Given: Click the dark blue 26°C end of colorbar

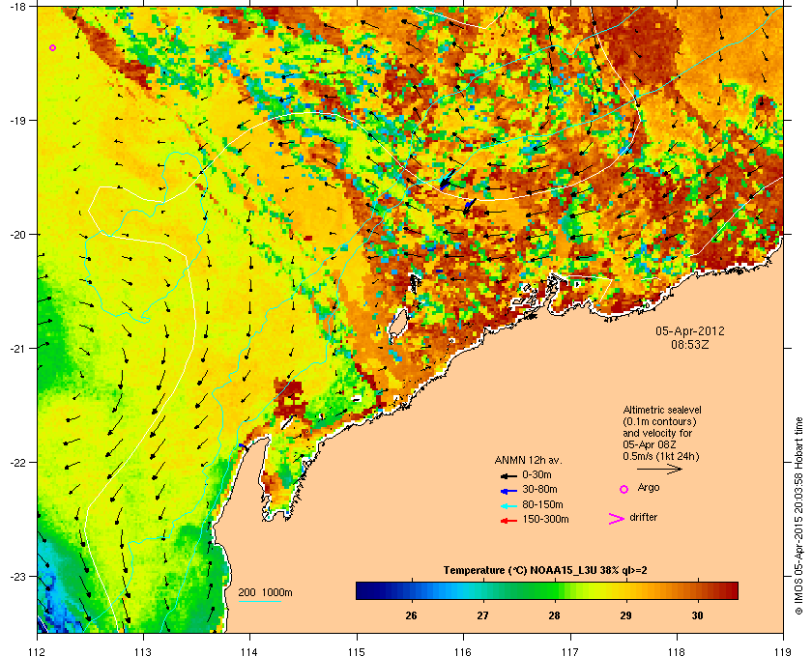Looking at the screenshot, I should tap(367, 590).
